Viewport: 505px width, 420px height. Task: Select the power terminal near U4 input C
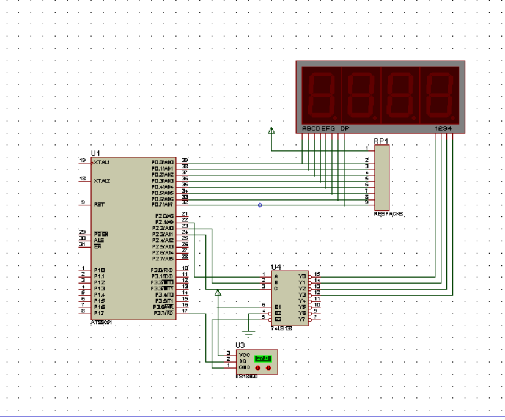[x=218, y=292]
